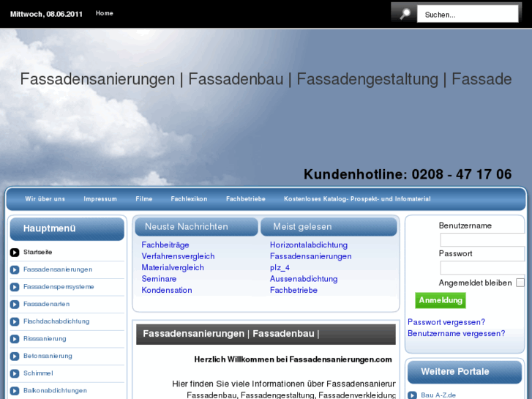
Task: Click the site title banner heading
Action: click(266, 79)
